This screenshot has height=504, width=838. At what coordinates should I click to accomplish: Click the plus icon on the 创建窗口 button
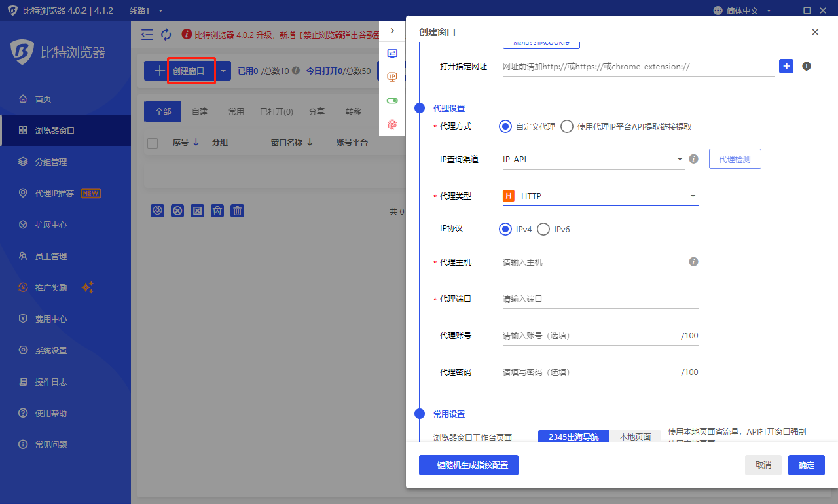coord(159,71)
